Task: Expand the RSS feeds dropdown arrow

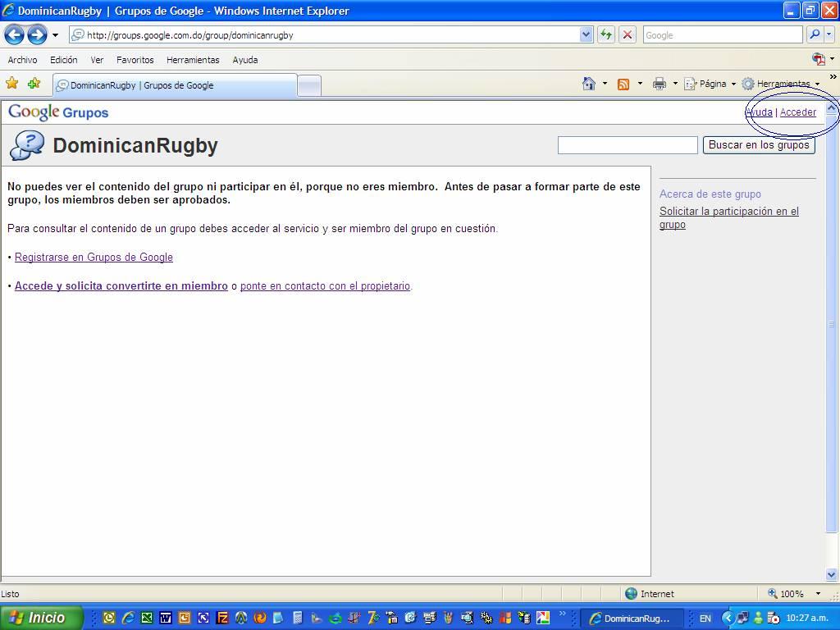Action: [x=640, y=84]
